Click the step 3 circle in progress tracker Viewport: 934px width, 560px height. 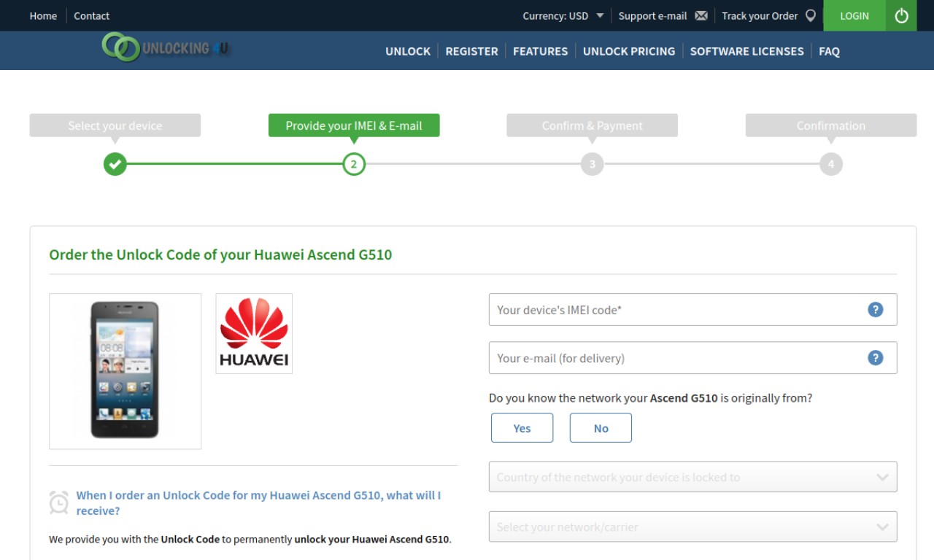(x=593, y=164)
